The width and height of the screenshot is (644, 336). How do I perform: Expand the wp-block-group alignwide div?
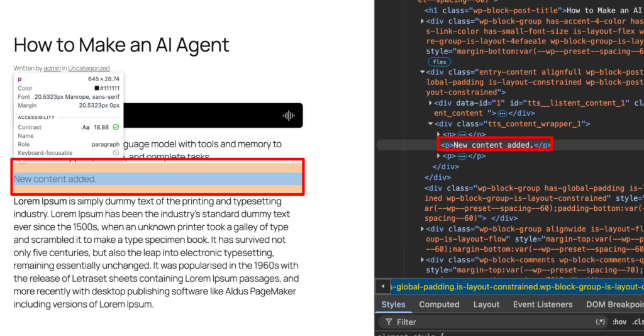tap(422, 229)
